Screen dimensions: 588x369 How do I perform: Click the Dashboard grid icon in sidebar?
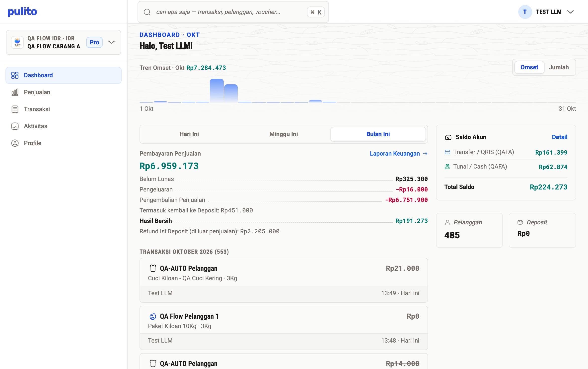[15, 75]
